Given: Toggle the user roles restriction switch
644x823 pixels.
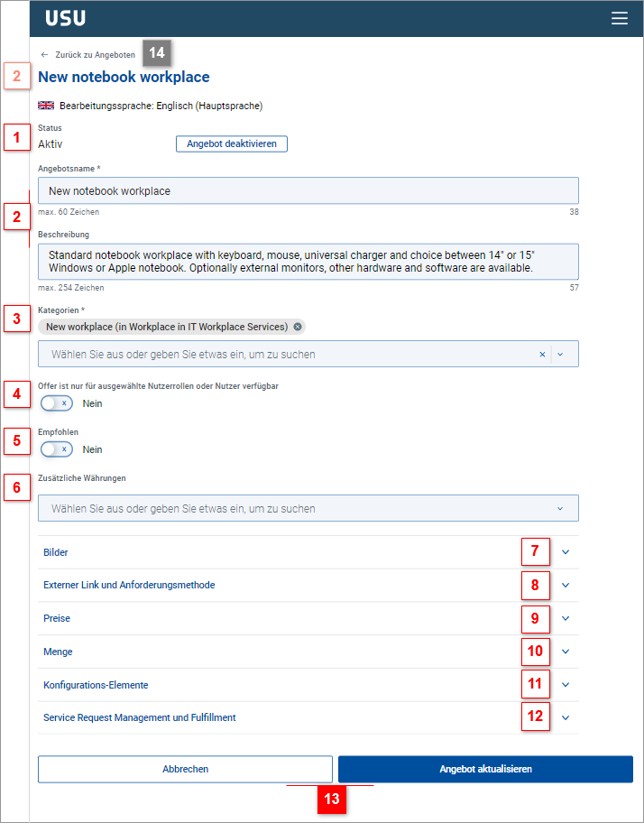Looking at the screenshot, I should pyautogui.click(x=57, y=403).
